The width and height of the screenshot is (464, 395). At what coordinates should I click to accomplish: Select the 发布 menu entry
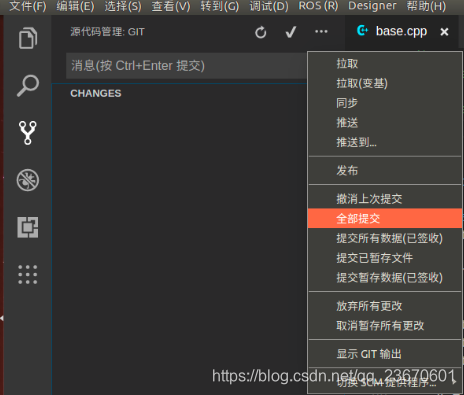point(385,170)
